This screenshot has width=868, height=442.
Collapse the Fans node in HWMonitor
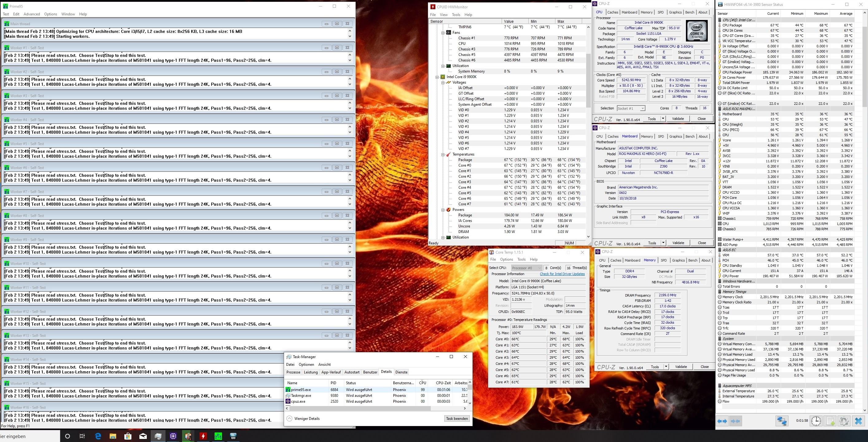click(x=443, y=33)
